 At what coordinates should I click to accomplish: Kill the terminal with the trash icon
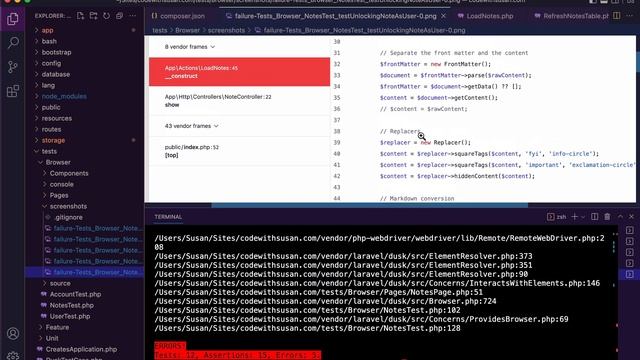click(607, 217)
